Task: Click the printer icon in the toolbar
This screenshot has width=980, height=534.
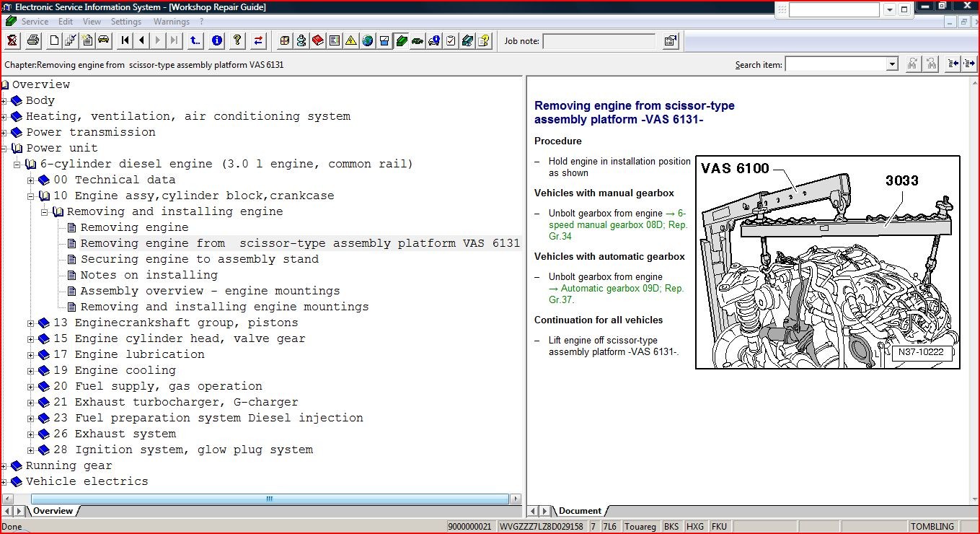Action: pyautogui.click(x=33, y=40)
